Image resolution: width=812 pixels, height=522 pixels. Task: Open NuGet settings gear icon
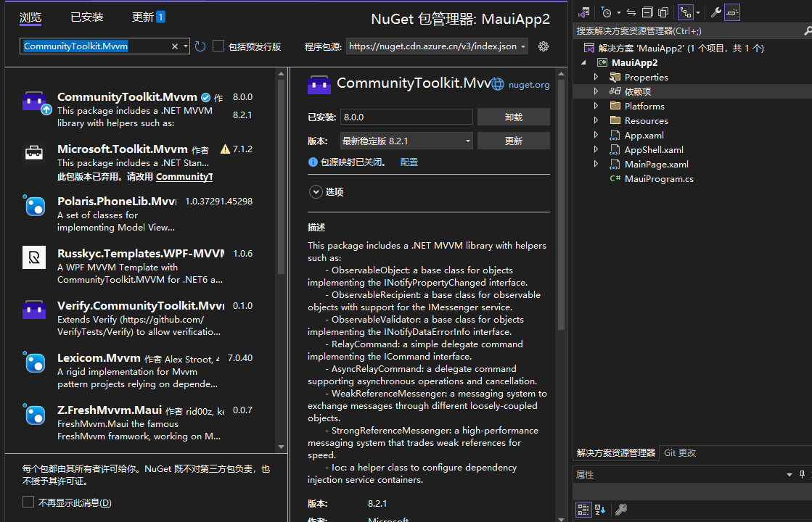pyautogui.click(x=544, y=46)
